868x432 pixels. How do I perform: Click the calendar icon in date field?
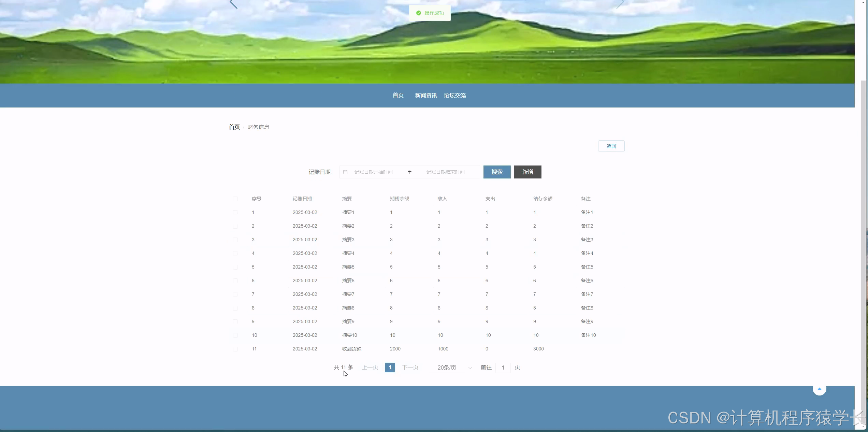(x=345, y=172)
